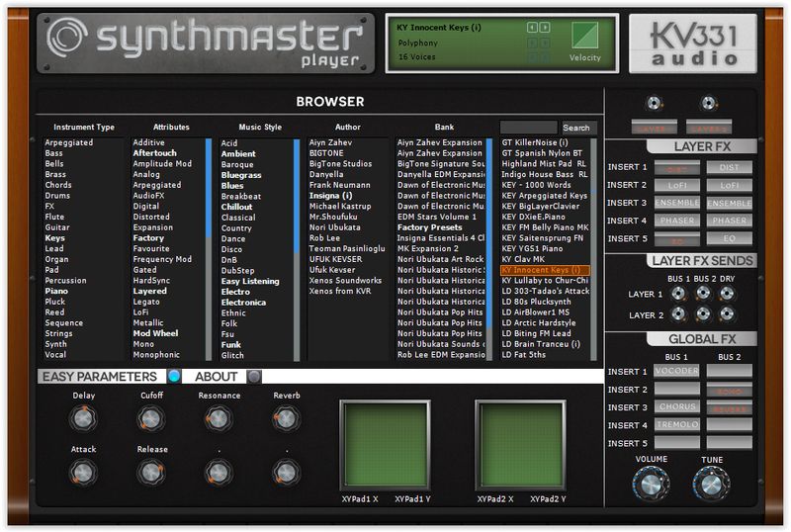Toggle the About gray indicator
Image resolution: width=791 pixels, height=532 pixels.
[254, 376]
